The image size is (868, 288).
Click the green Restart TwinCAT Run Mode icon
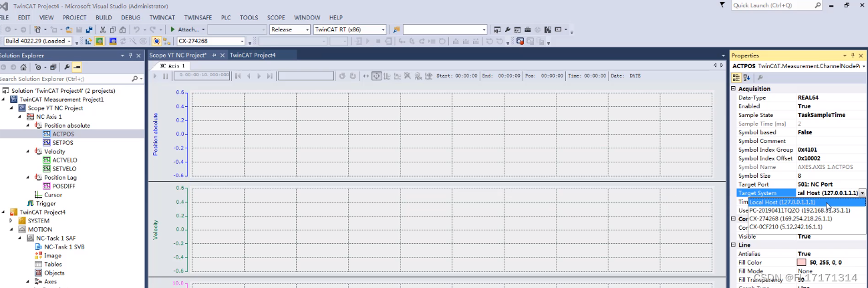(x=98, y=41)
